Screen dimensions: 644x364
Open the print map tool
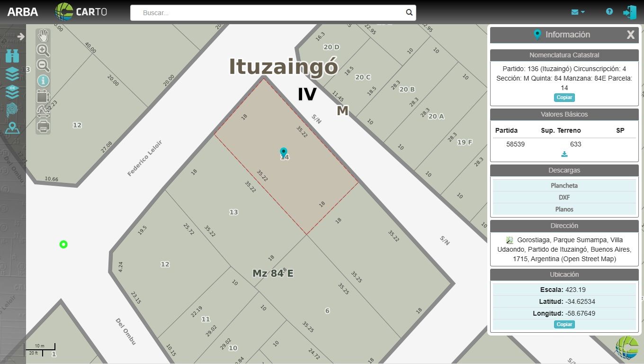point(43,127)
